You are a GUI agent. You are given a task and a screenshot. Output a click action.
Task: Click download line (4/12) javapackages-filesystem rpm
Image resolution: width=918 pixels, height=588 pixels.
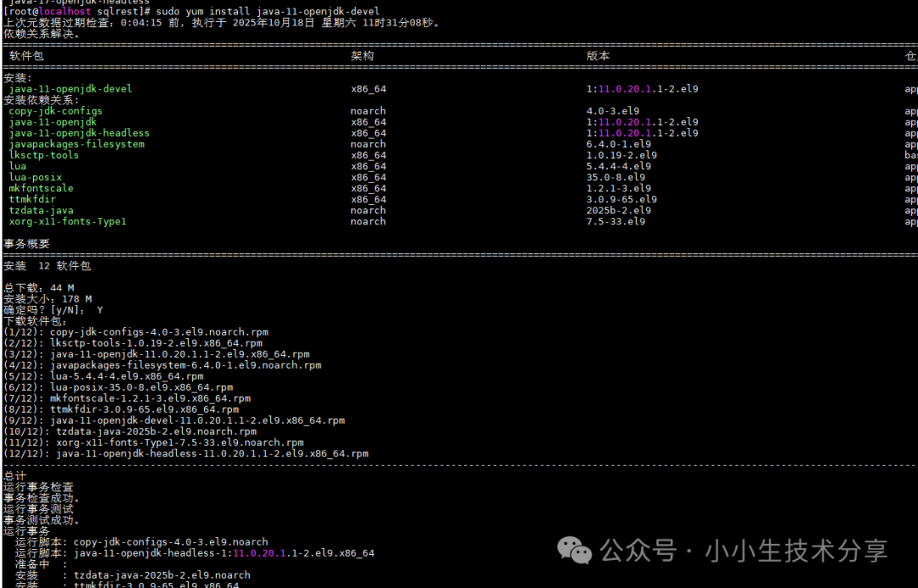click(x=162, y=365)
